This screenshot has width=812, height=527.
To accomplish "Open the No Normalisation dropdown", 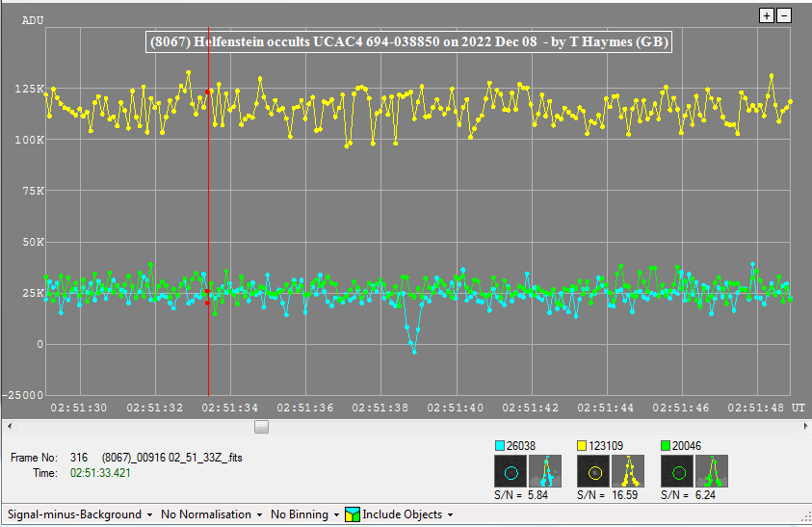I will 212,514.
